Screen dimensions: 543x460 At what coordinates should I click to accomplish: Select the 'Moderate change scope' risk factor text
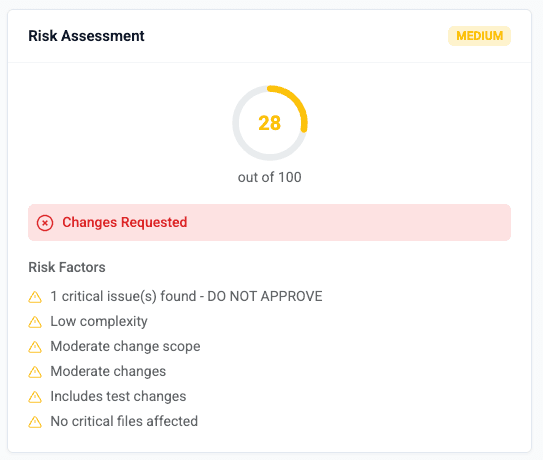125,346
